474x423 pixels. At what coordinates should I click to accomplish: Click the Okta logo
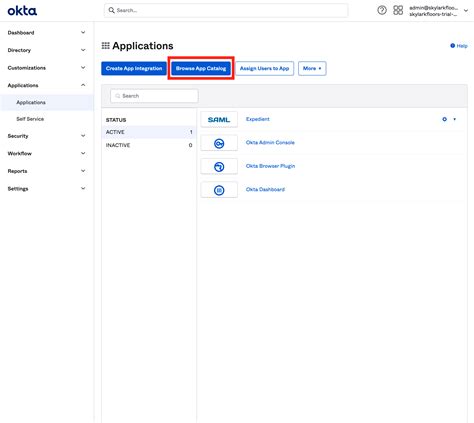coord(22,11)
